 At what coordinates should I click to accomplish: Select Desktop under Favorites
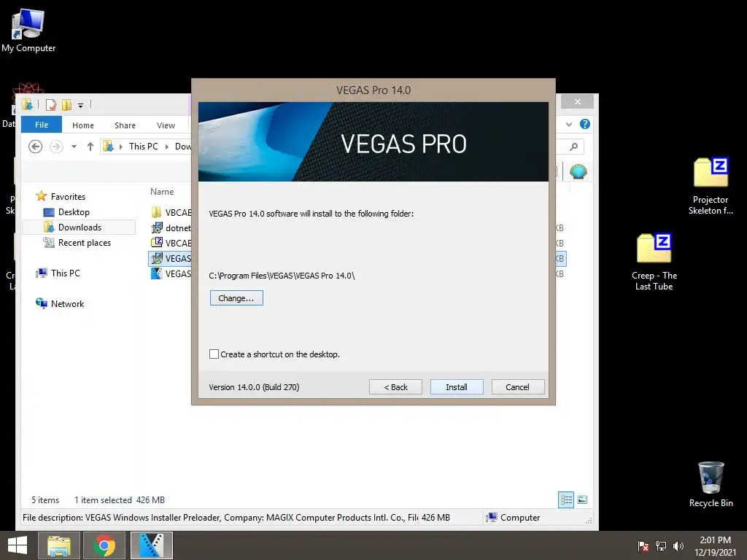point(74,212)
